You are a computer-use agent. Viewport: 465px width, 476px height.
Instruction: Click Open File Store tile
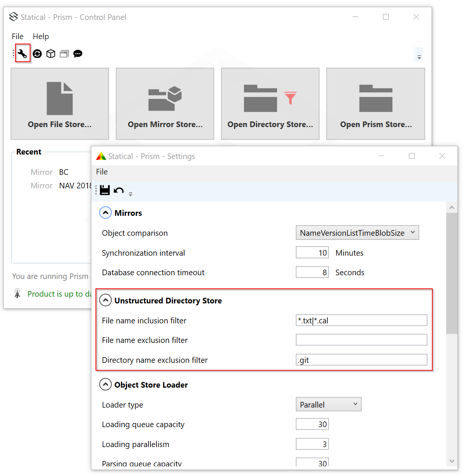pyautogui.click(x=60, y=104)
